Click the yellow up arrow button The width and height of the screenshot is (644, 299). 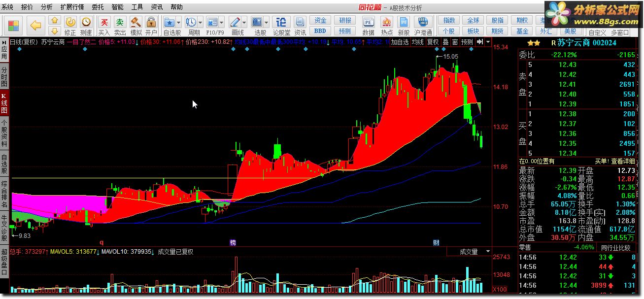(x=55, y=21)
